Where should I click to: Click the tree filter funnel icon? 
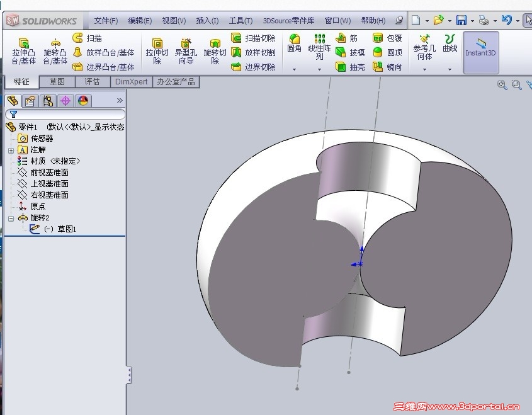click(x=14, y=114)
